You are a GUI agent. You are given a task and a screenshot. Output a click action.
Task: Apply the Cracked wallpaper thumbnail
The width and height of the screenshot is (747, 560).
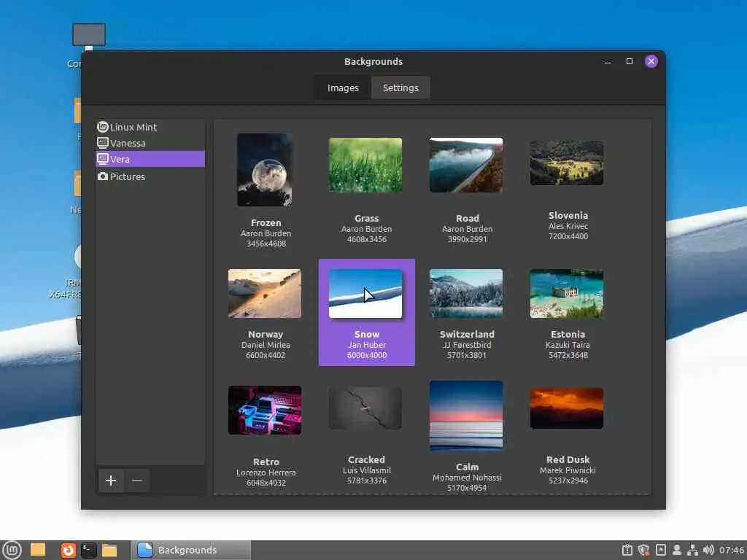pos(365,408)
